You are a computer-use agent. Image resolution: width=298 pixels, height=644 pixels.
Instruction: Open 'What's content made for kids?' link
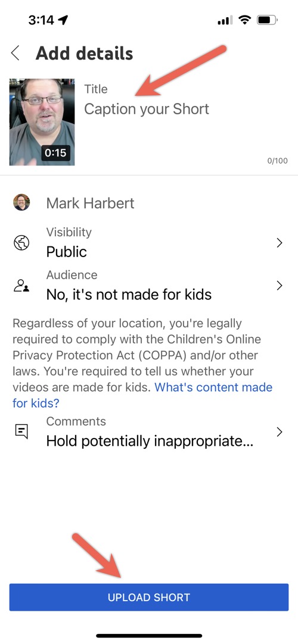coord(142,395)
